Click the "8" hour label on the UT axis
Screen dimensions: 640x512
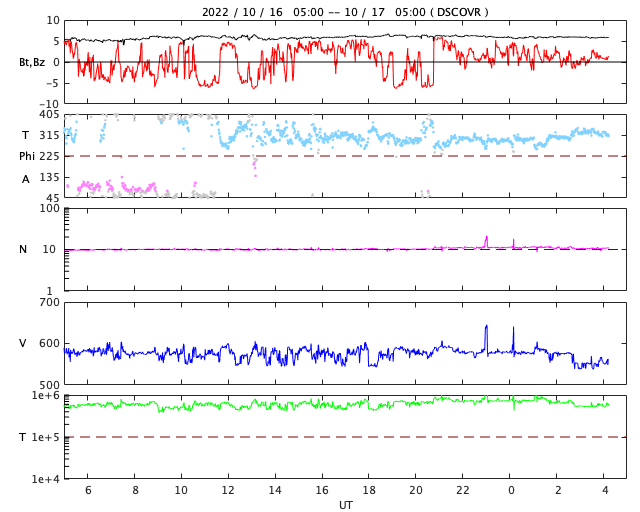(135, 490)
